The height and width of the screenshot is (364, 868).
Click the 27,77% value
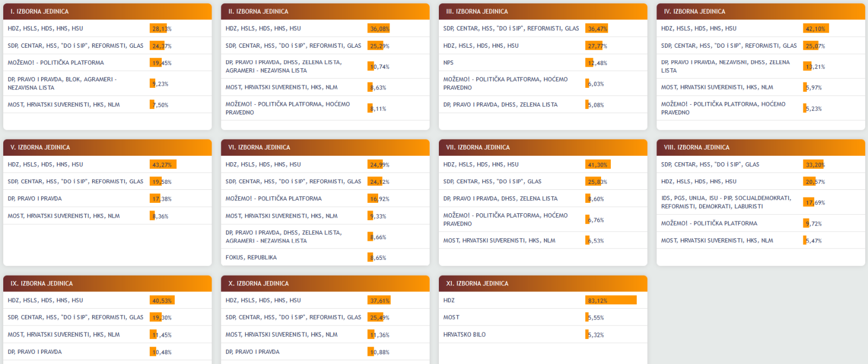(597, 46)
